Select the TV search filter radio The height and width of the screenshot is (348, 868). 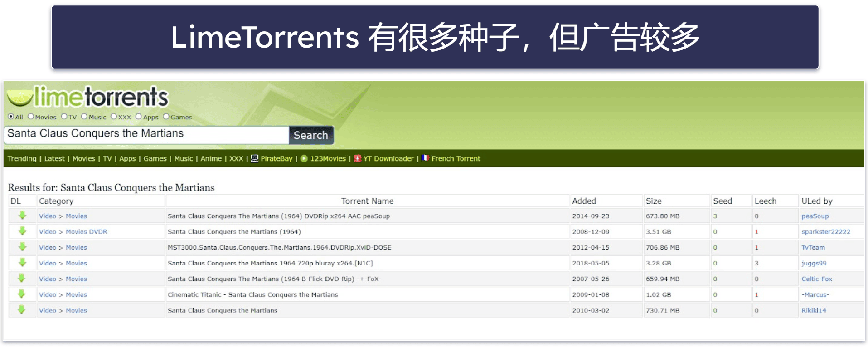click(64, 117)
